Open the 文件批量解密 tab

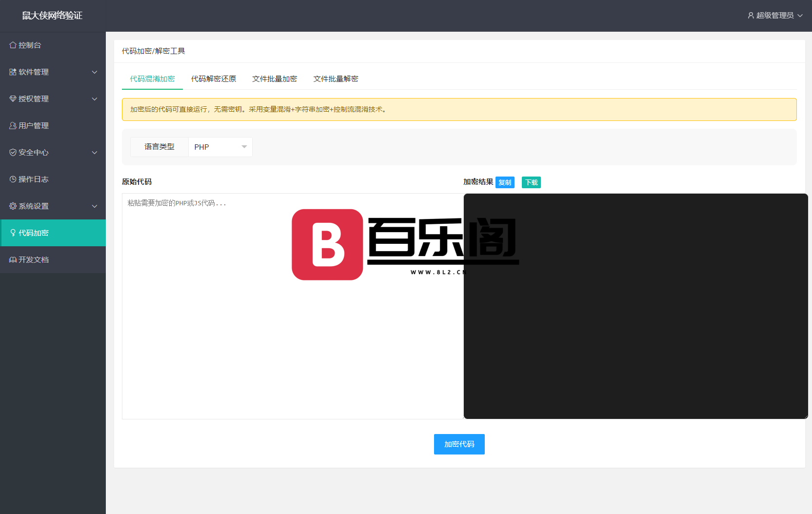[336, 79]
